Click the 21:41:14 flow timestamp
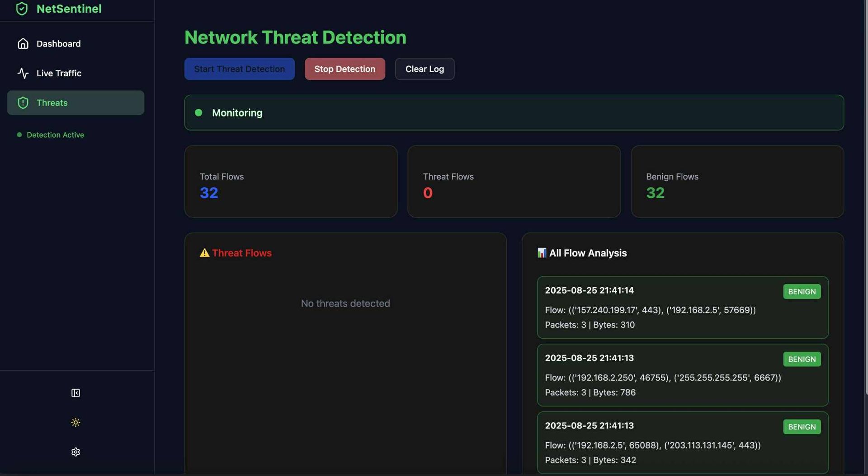The height and width of the screenshot is (476, 868). [x=590, y=290]
